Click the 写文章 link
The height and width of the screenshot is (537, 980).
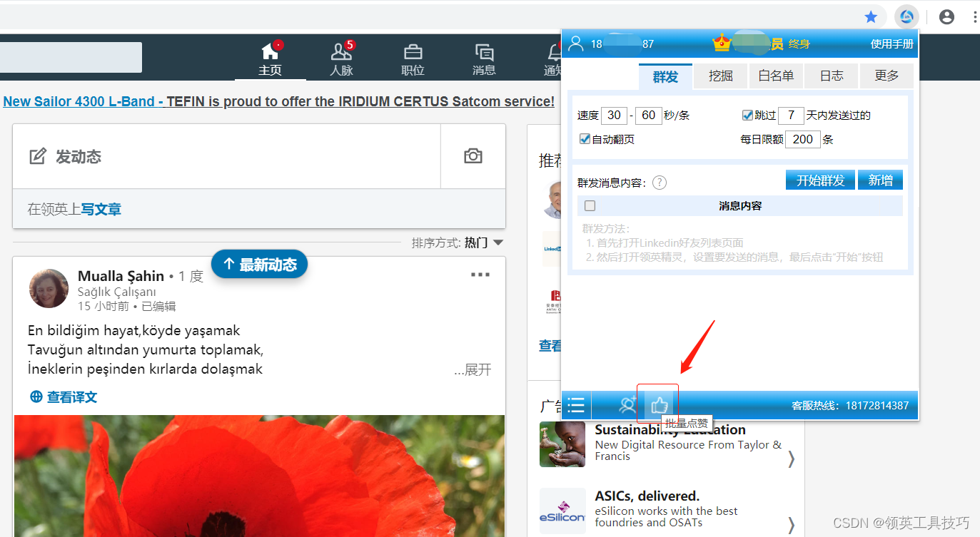101,209
